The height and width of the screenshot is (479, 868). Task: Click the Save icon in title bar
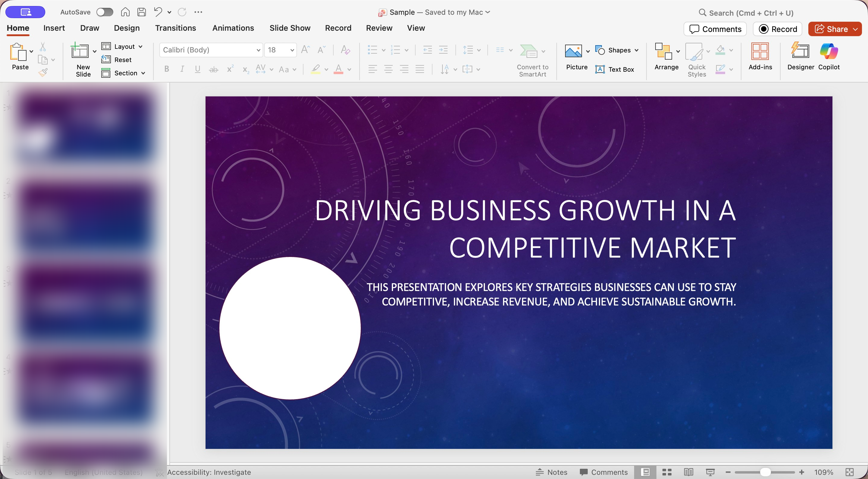[142, 12]
